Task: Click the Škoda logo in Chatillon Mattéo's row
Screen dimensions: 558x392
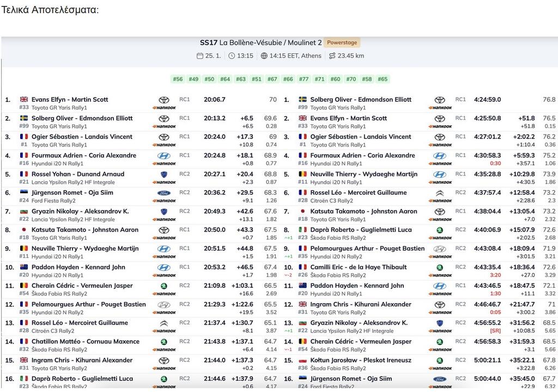Action: 164,342
